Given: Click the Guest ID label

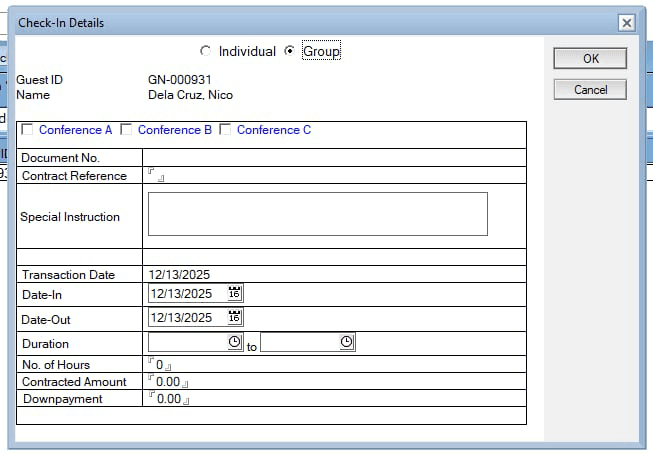Looking at the screenshot, I should pos(40,80).
